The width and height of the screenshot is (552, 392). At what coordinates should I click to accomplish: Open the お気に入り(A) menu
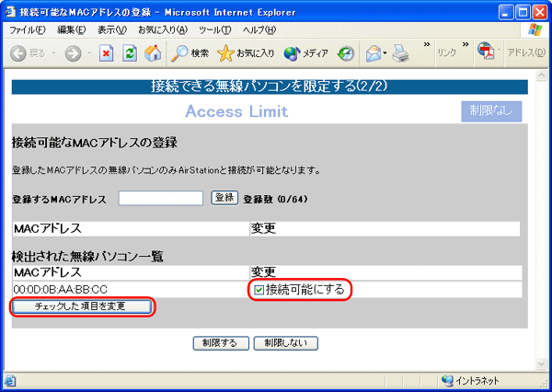[x=163, y=30]
